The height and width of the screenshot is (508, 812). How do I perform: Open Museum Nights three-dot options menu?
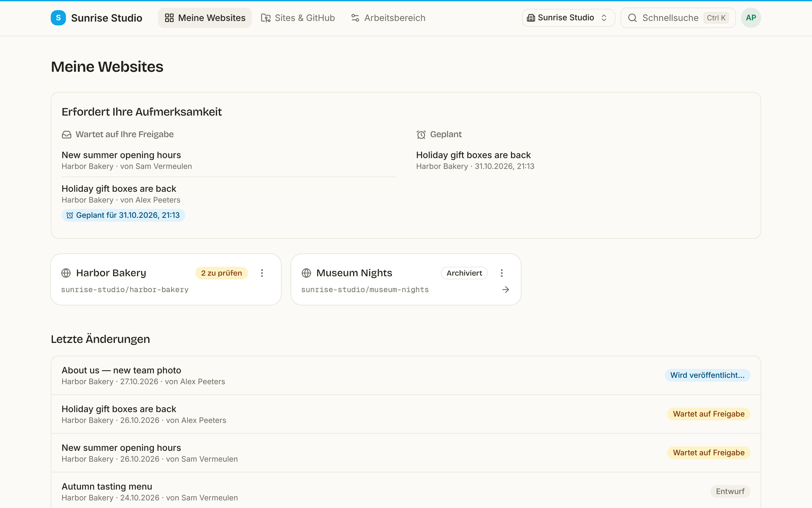(502, 273)
